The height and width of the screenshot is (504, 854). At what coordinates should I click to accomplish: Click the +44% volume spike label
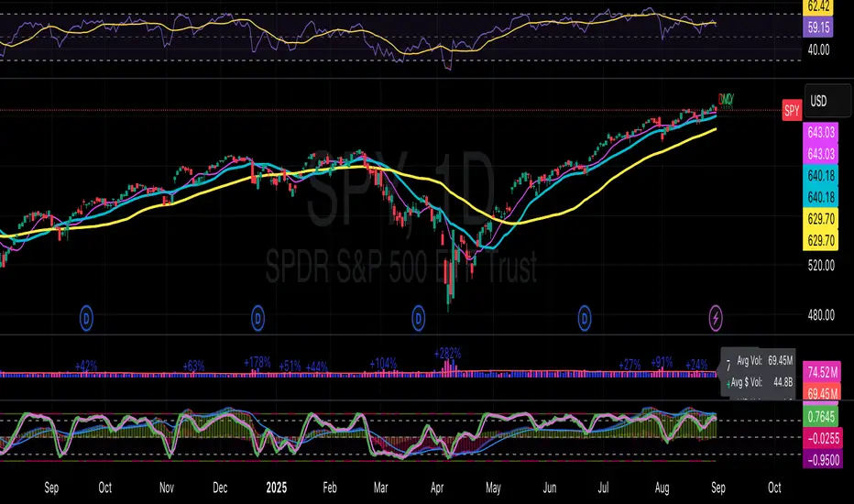click(x=317, y=367)
